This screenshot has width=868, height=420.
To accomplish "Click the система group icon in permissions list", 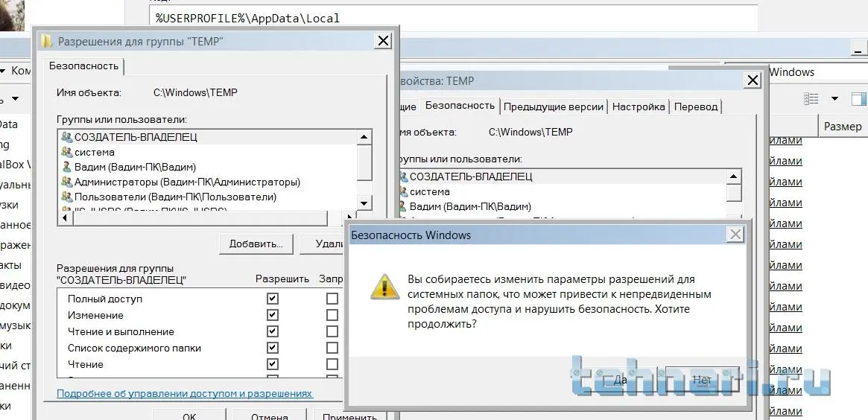I will (67, 152).
